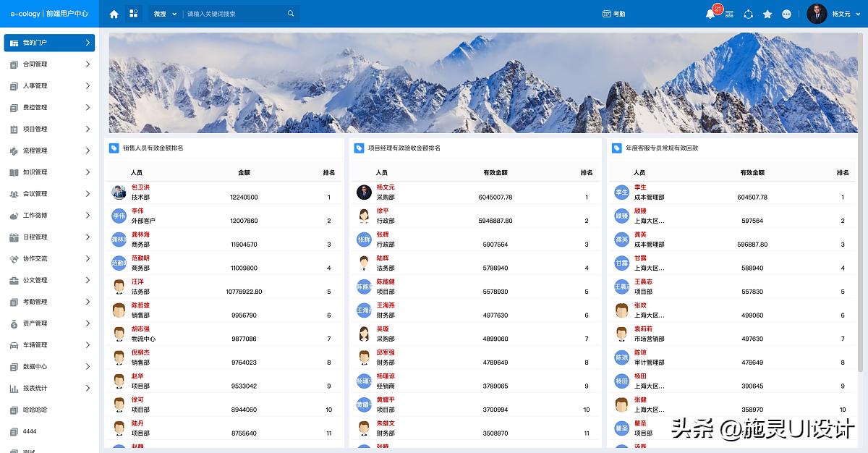
Task: Open the 考勤管理 menu item
Action: (49, 302)
